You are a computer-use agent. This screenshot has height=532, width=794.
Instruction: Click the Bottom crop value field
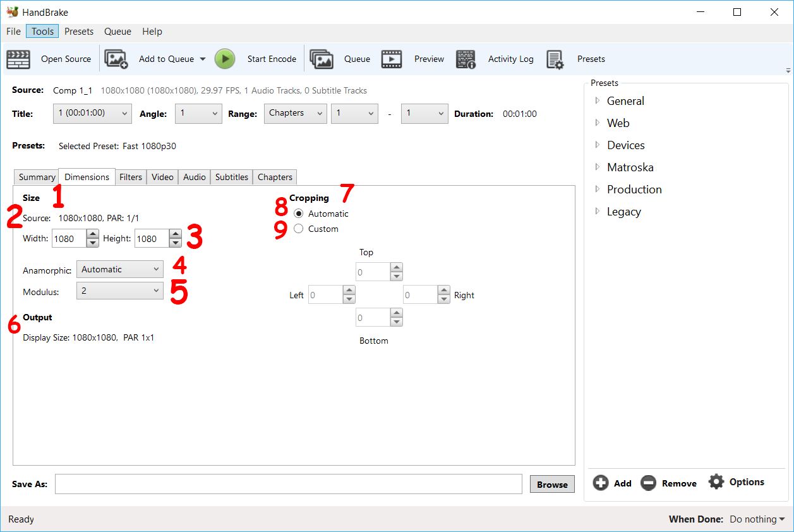tap(373, 318)
